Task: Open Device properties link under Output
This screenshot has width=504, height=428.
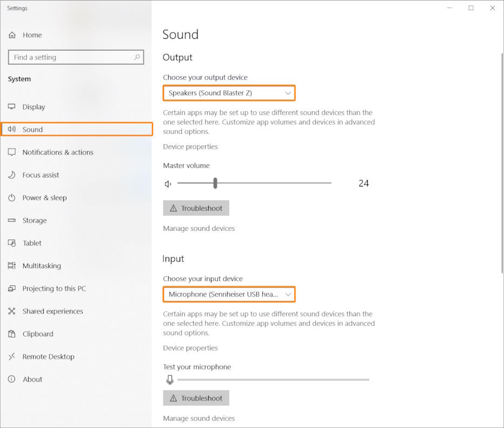Action: [x=190, y=146]
